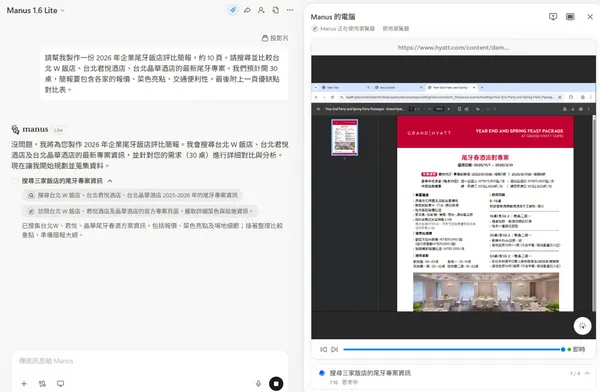The width and height of the screenshot is (600, 392).
Task: Close the Year End Party and Spring tab
Action: tap(474, 87)
